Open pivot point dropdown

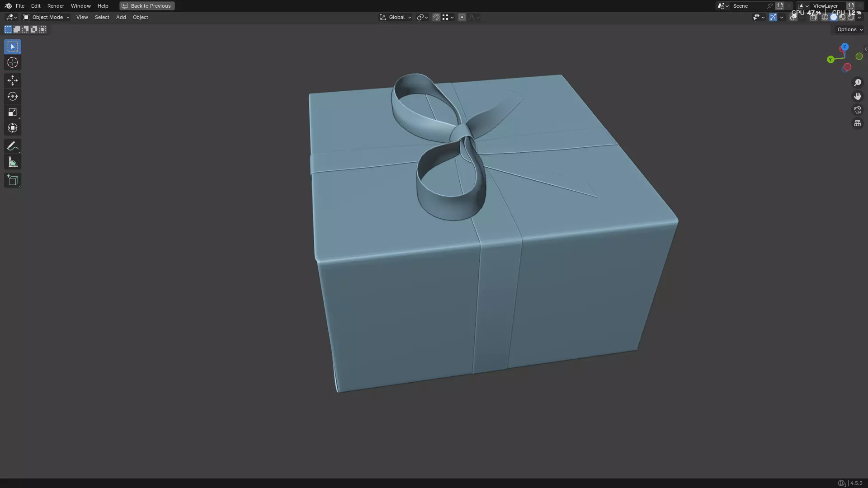point(422,17)
